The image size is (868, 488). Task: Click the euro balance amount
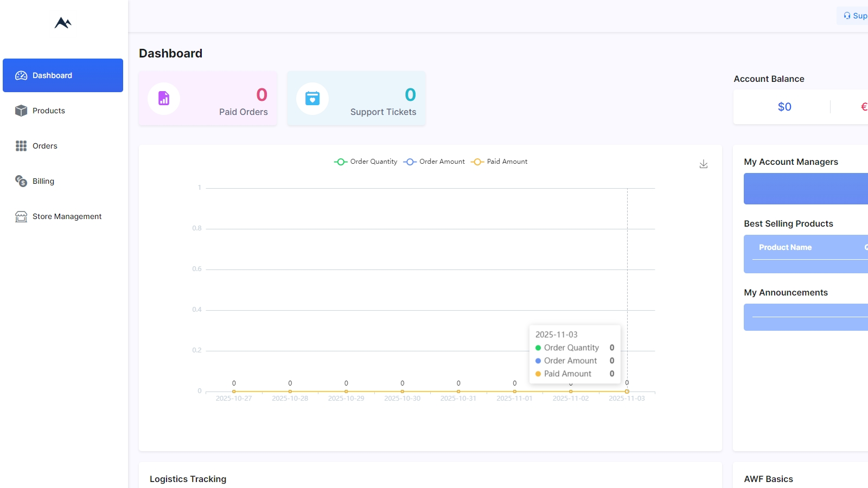864,107
